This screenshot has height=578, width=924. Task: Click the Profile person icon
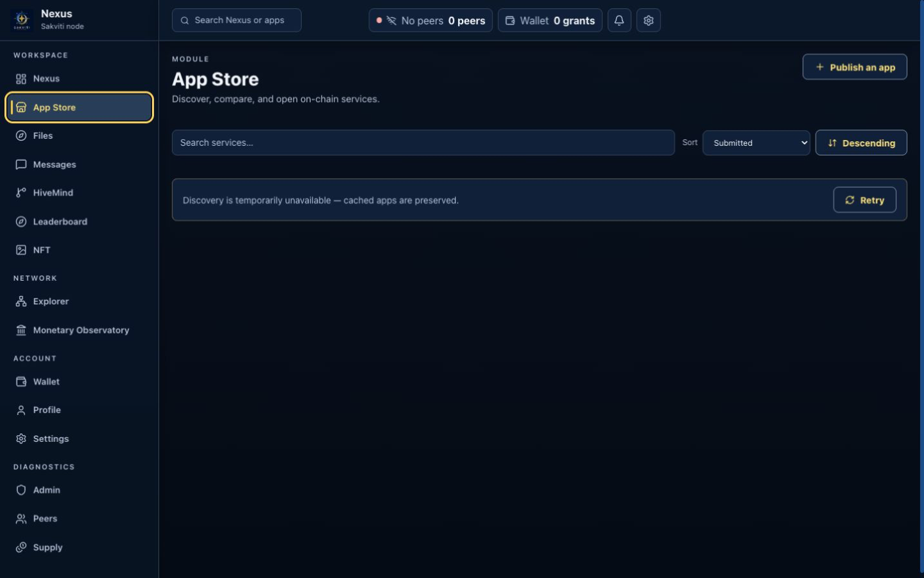tap(21, 410)
